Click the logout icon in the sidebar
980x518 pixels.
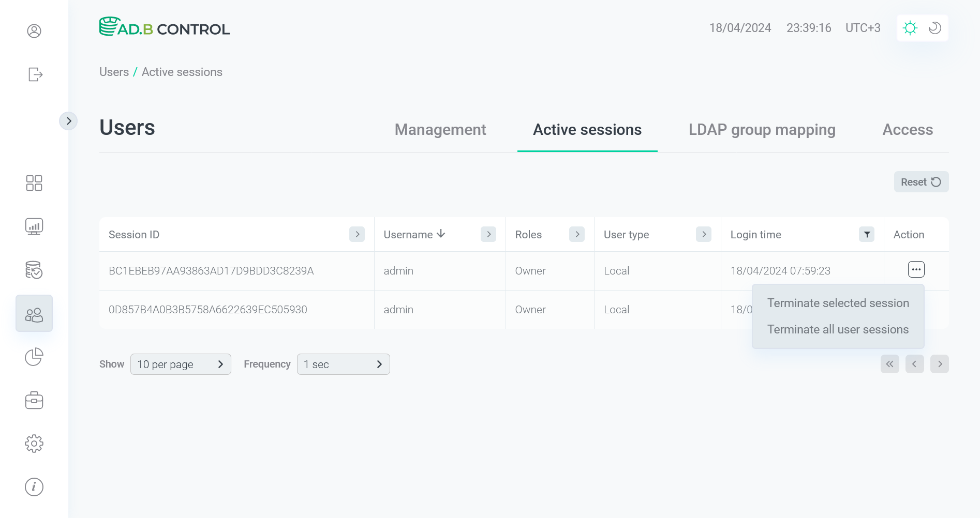pos(34,74)
